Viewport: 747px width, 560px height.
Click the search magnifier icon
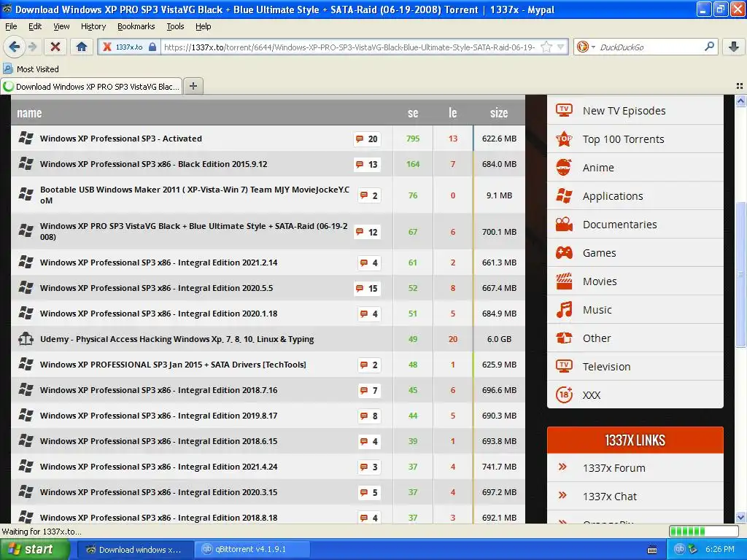709,47
